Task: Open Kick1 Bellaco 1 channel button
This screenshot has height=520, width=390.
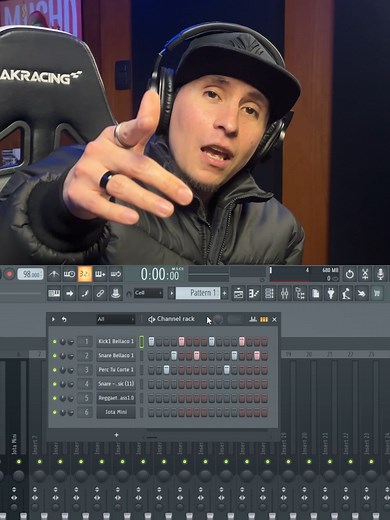Action: tap(116, 342)
